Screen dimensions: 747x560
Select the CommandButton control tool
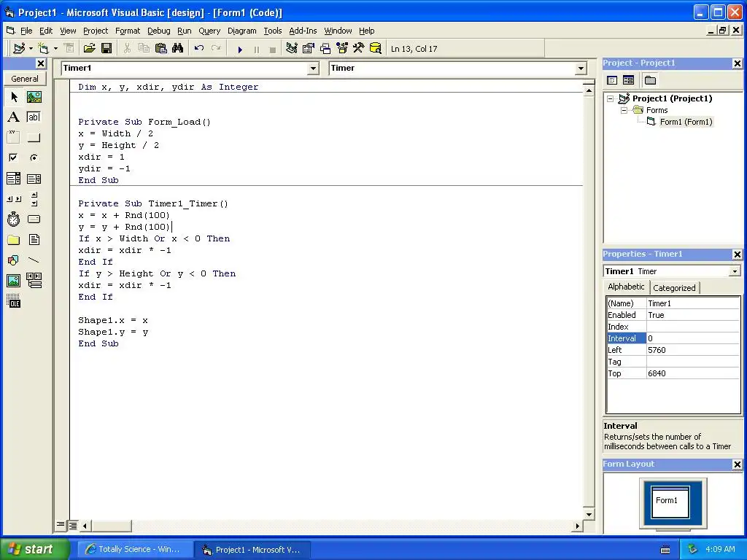tap(34, 138)
